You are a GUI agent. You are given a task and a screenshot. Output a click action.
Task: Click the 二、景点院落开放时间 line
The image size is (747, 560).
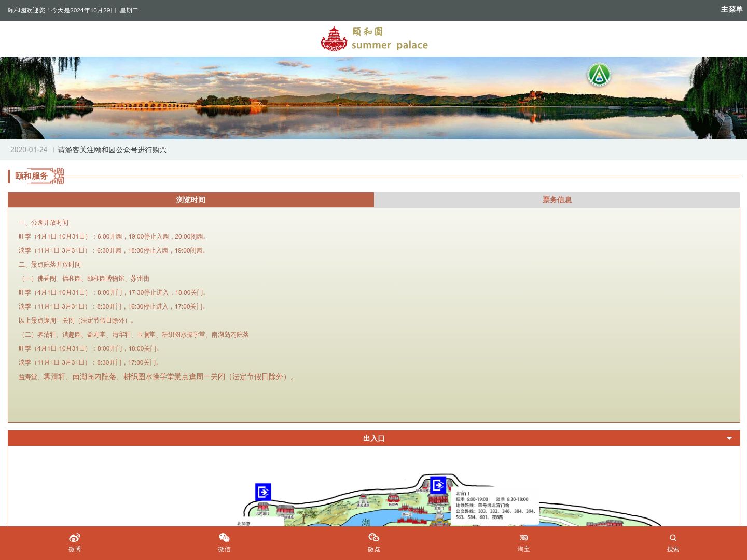[50, 264]
